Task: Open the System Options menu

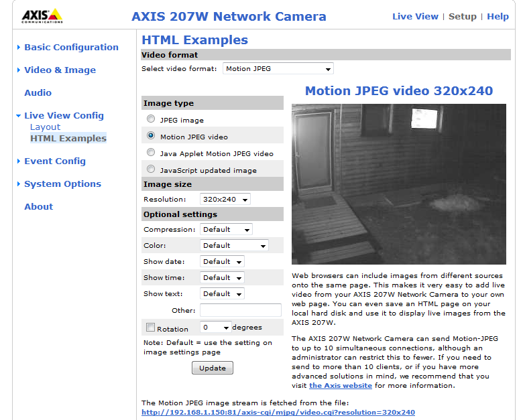Action: click(62, 184)
